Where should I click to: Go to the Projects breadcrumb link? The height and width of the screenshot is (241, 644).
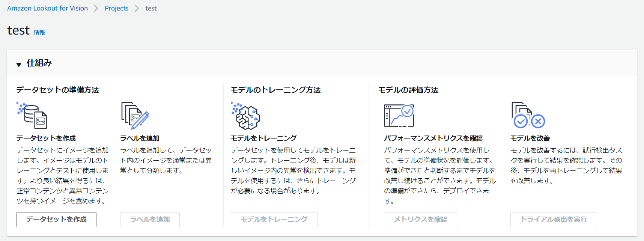point(116,8)
